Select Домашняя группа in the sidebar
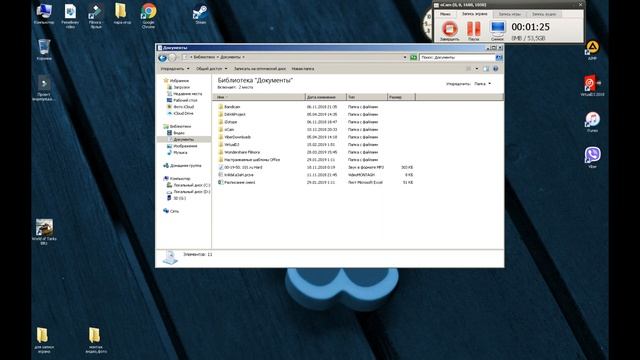640x360 pixels. [182, 166]
